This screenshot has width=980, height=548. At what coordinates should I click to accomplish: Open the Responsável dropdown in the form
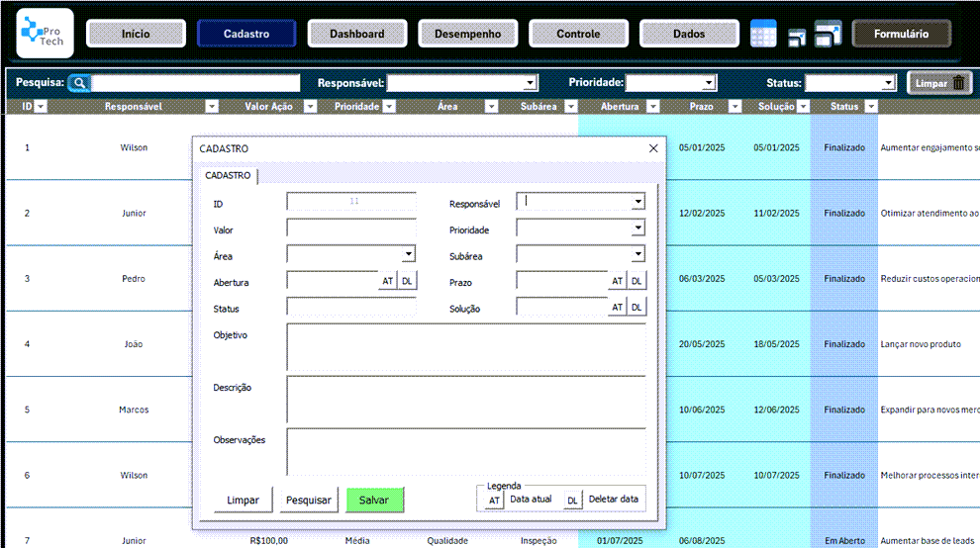click(637, 202)
